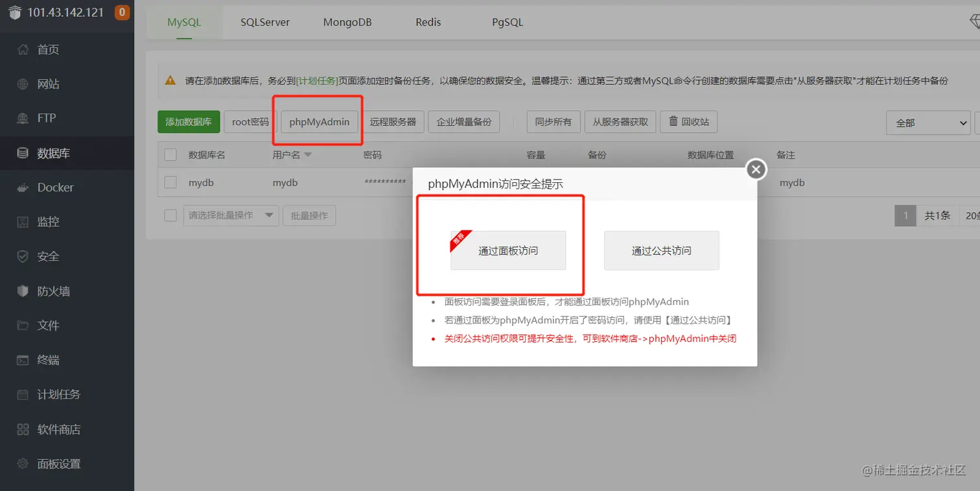Click the 数据库名 column header

tap(207, 155)
